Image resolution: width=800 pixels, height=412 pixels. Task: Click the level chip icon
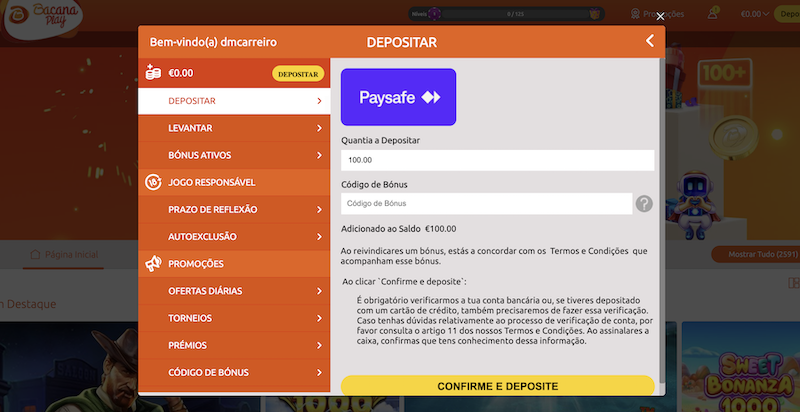coord(434,14)
